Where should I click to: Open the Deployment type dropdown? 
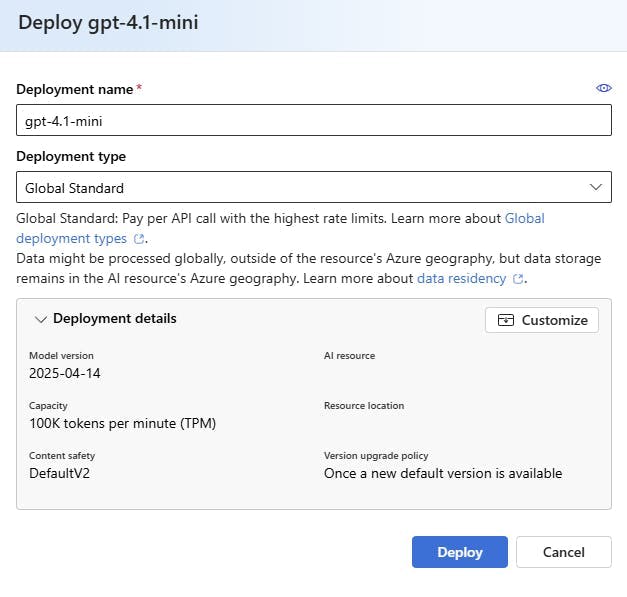(314, 187)
